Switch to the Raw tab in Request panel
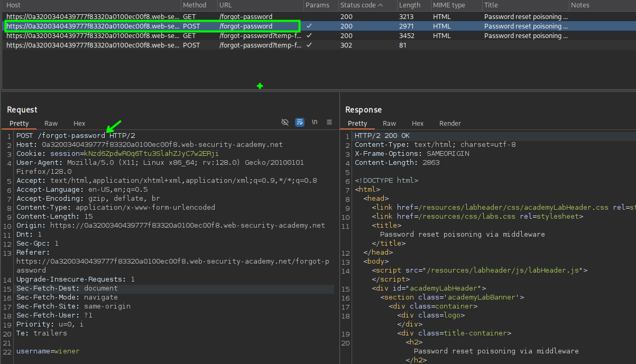The height and width of the screenshot is (364, 636). tap(51, 124)
